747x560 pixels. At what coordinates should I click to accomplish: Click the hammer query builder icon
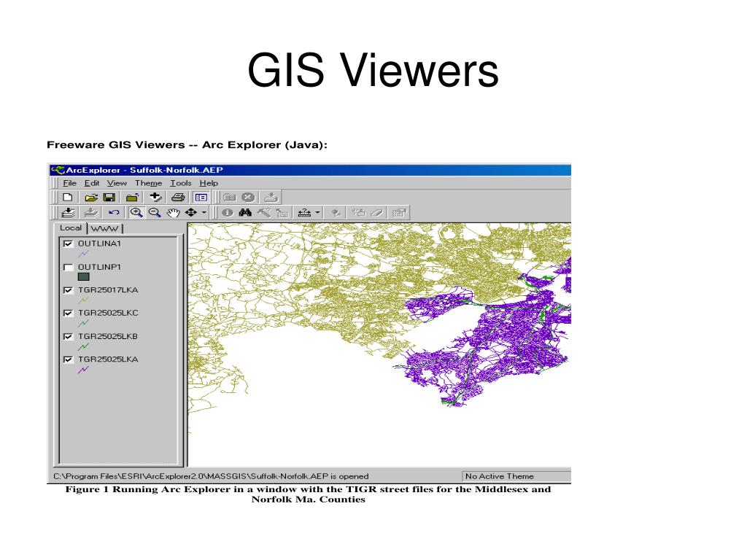[264, 212]
